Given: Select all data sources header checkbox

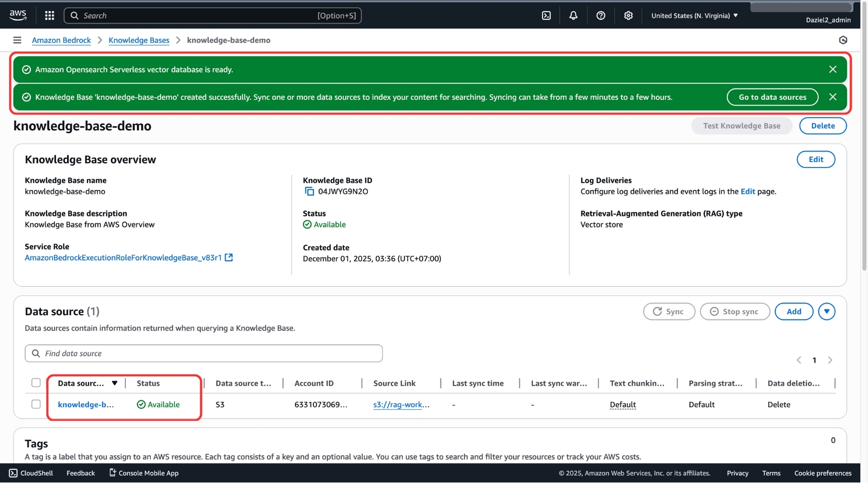Looking at the screenshot, I should click(36, 383).
